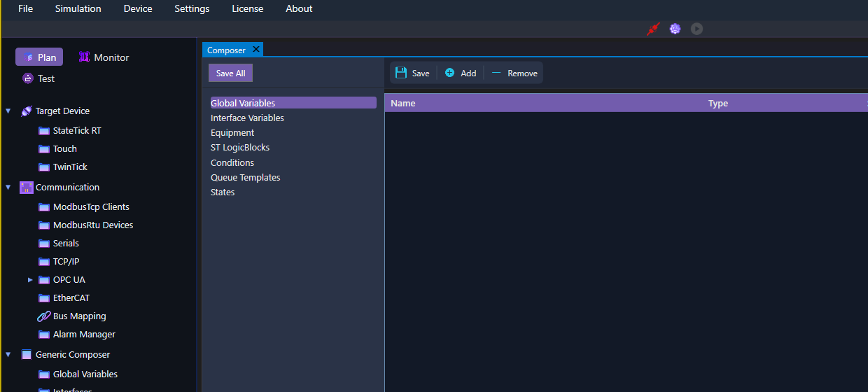The image size is (868, 392).
Task: Expand the OPC UA tree node
Action: pyautogui.click(x=30, y=279)
